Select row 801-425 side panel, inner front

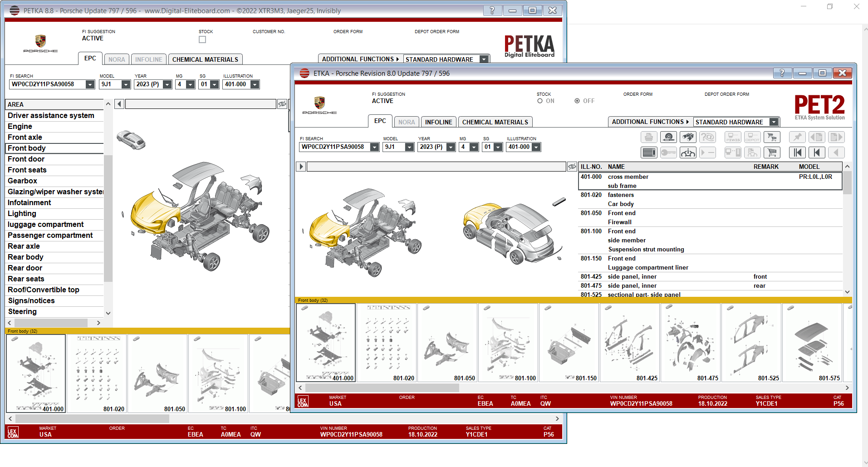click(710, 276)
